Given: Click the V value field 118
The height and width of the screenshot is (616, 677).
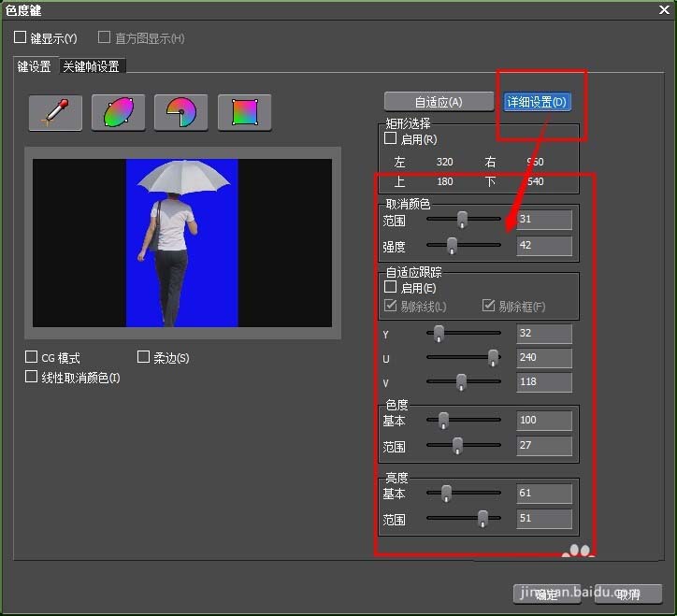Looking at the screenshot, I should pos(544,382).
